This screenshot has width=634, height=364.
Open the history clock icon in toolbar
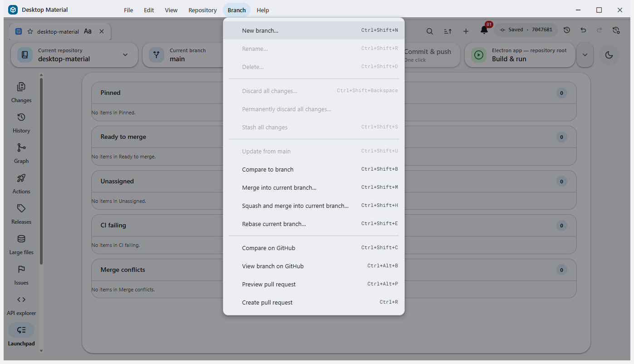pos(567,30)
